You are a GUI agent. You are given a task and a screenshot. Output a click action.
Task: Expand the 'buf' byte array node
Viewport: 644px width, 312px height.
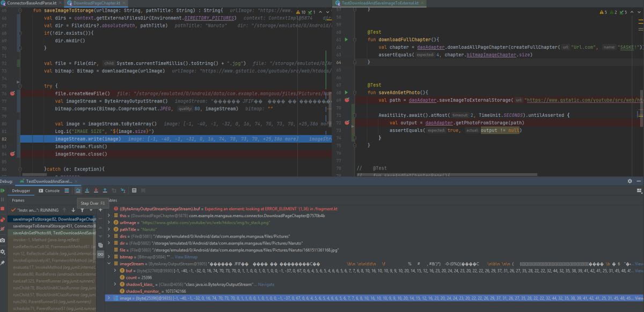tap(115, 271)
